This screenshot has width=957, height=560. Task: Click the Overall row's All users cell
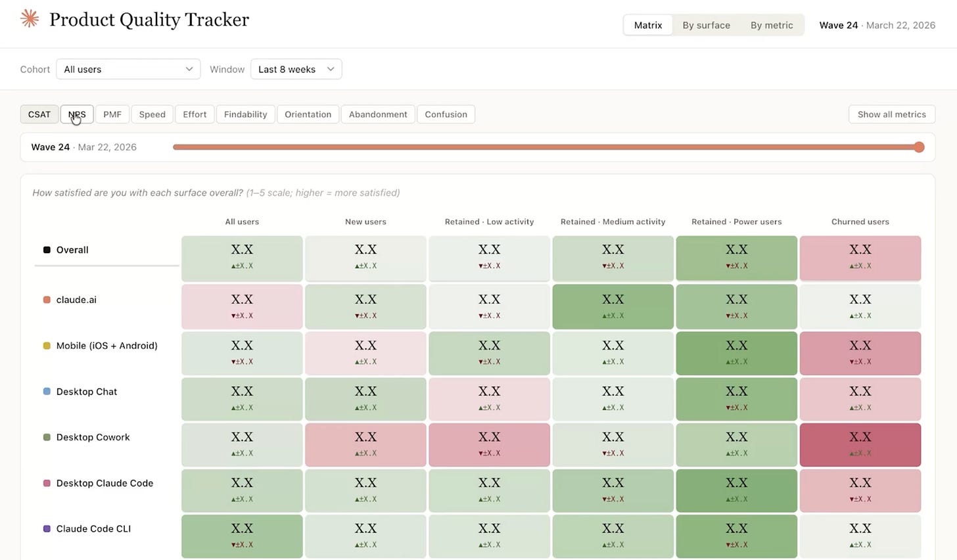tap(242, 258)
